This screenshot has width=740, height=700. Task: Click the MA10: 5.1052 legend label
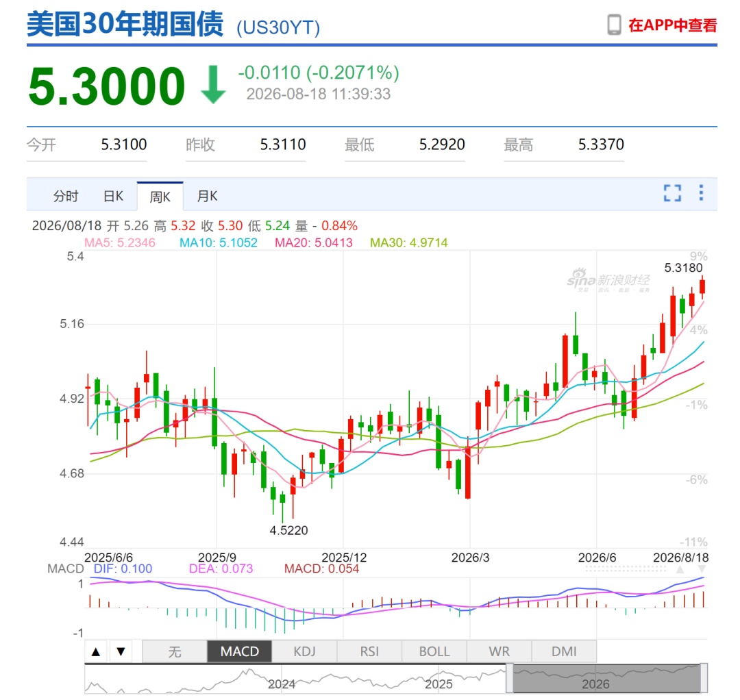pos(219,242)
